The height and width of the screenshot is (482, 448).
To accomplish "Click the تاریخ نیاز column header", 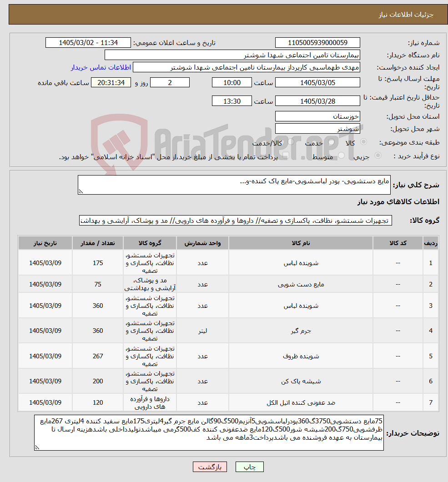I will [45, 243].
